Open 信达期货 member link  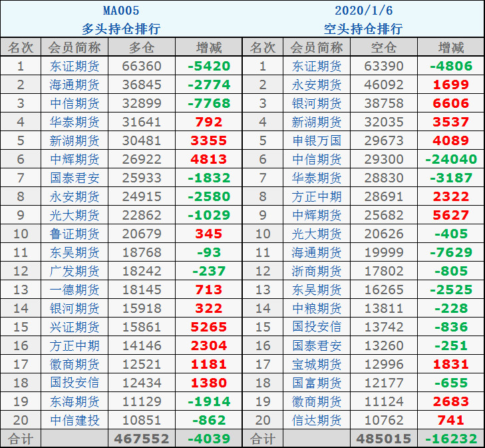pos(317,421)
